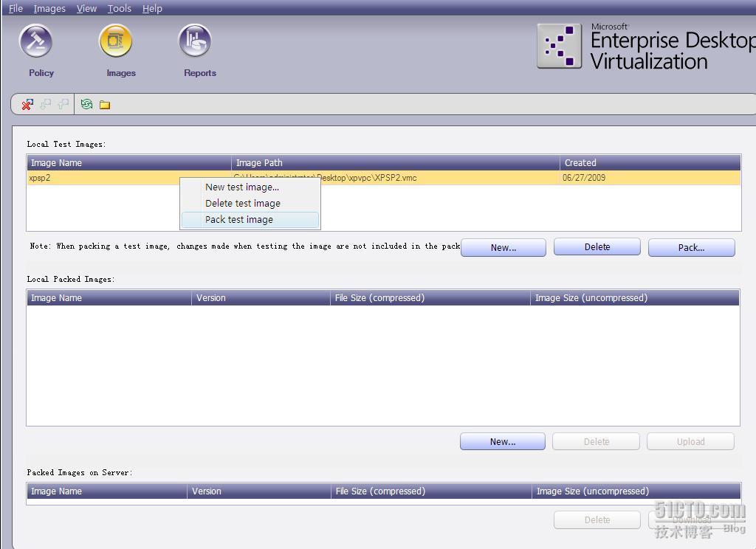This screenshot has width=756, height=549.
Task: Click Version header in Local Packed Images
Action: [x=261, y=298]
